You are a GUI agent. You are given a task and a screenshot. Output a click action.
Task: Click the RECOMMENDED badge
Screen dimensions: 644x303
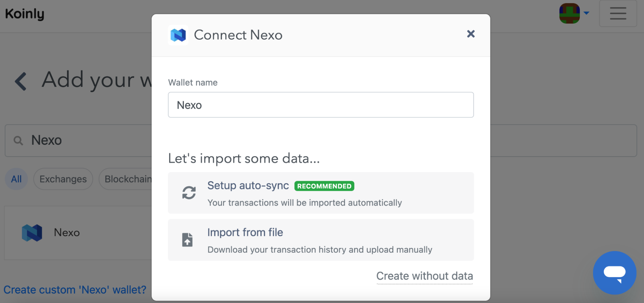pyautogui.click(x=324, y=186)
